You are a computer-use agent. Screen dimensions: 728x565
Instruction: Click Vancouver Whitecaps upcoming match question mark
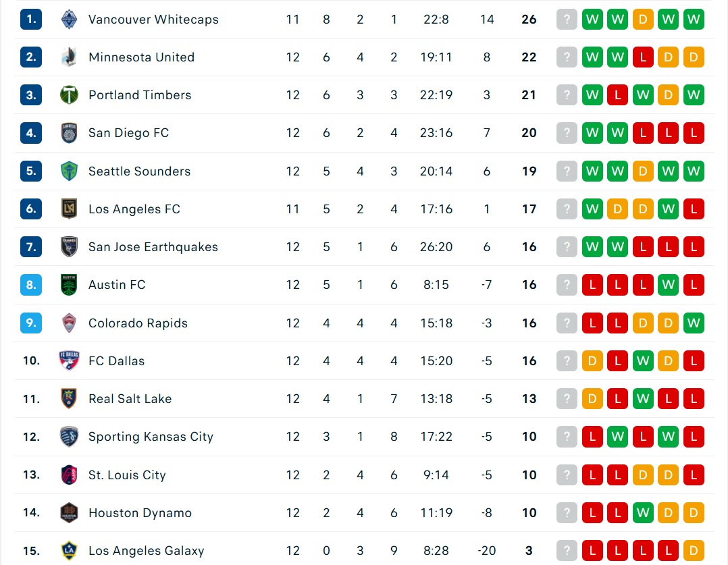pyautogui.click(x=567, y=20)
